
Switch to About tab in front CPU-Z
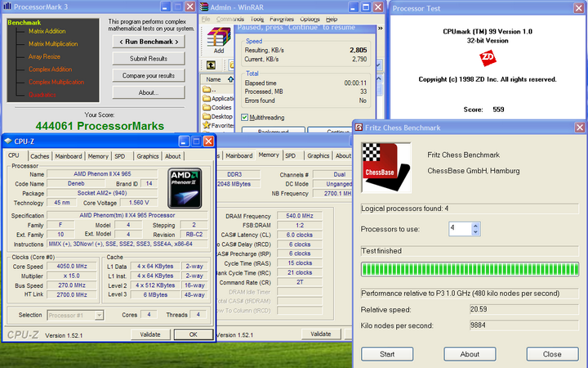172,156
